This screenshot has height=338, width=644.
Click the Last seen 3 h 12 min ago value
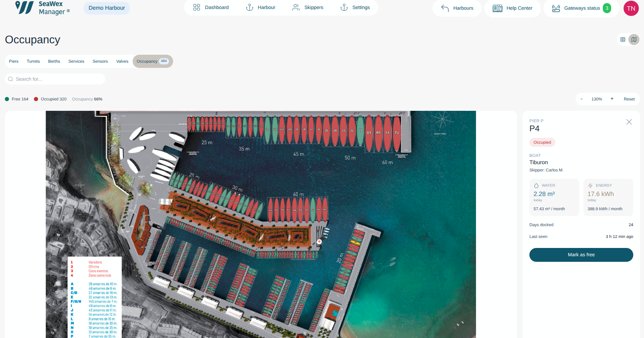[619, 237]
